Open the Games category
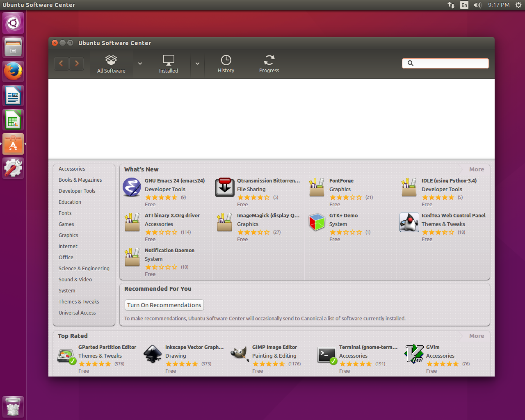 tap(66, 224)
